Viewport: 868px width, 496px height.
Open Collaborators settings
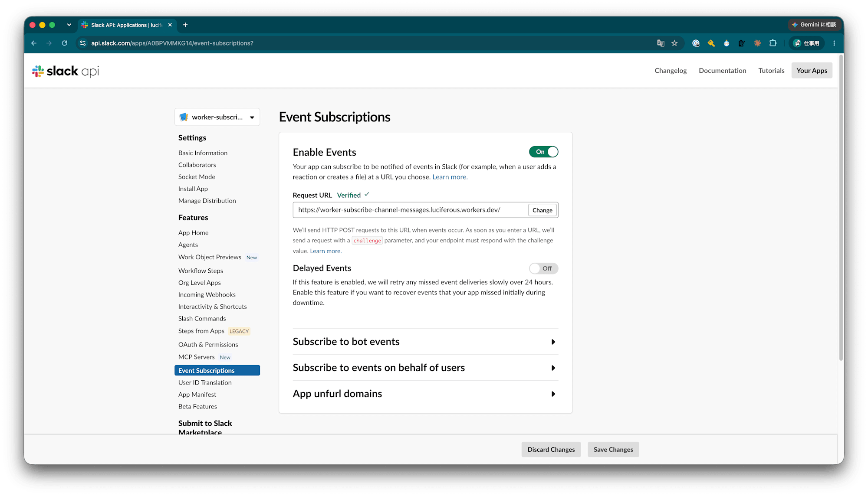[197, 165]
